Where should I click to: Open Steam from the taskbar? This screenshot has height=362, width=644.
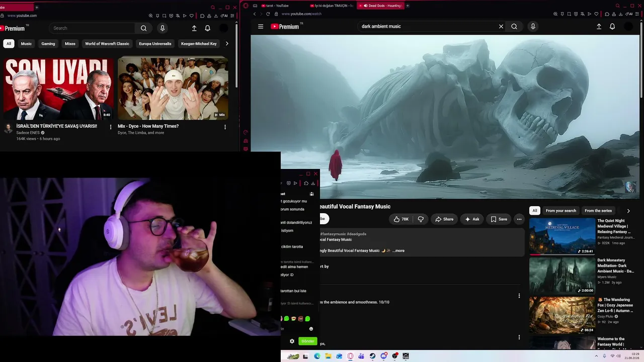[372, 356]
